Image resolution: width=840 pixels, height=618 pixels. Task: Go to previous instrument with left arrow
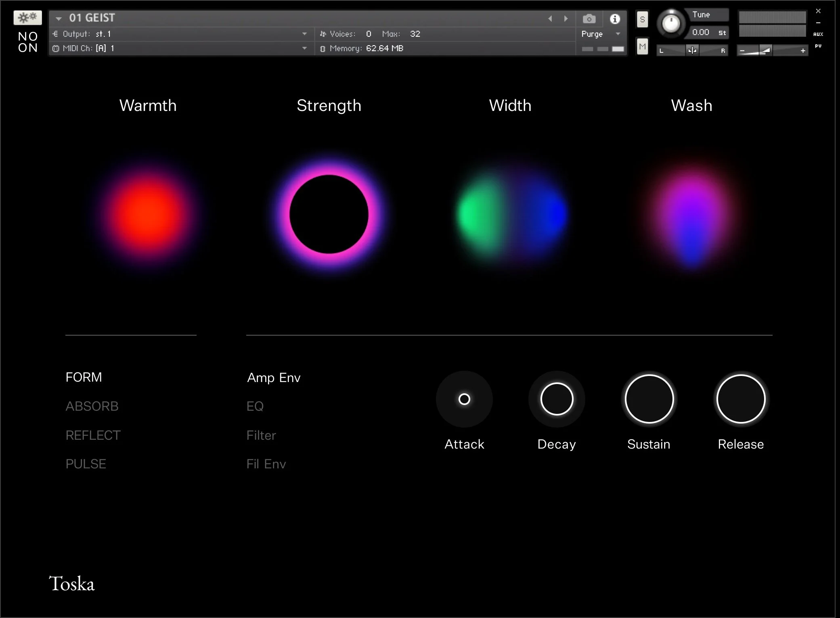[550, 19]
